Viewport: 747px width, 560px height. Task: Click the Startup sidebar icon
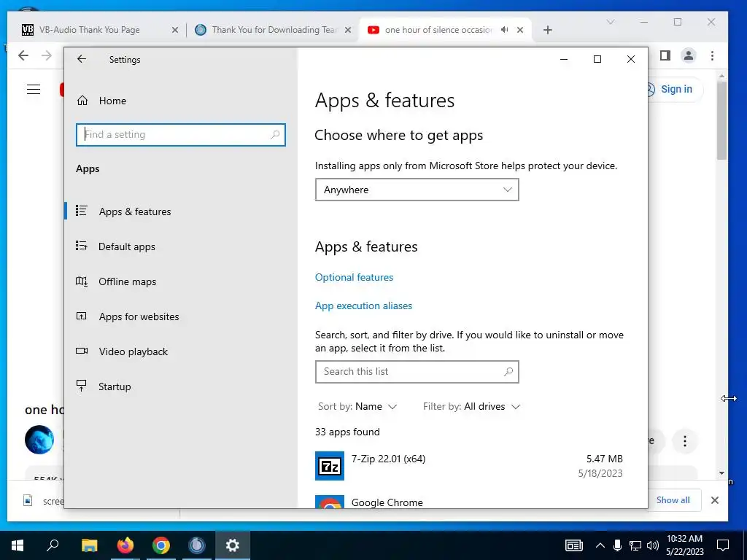82,386
